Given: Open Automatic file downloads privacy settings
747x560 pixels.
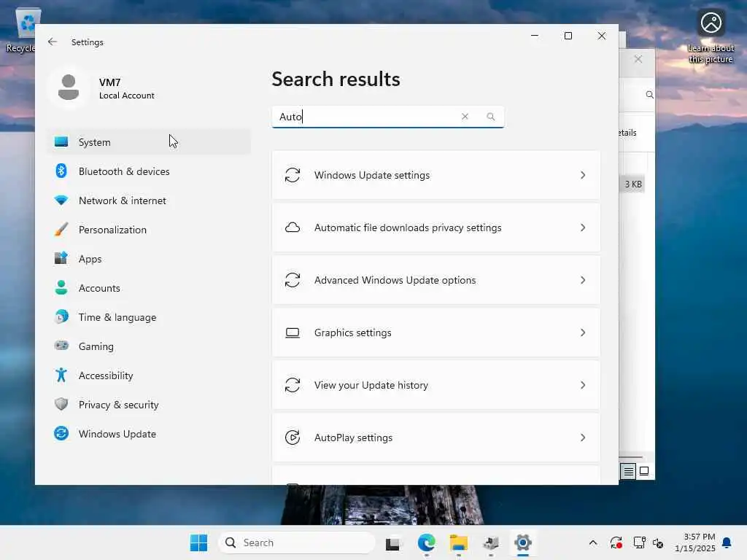Looking at the screenshot, I should (436, 227).
